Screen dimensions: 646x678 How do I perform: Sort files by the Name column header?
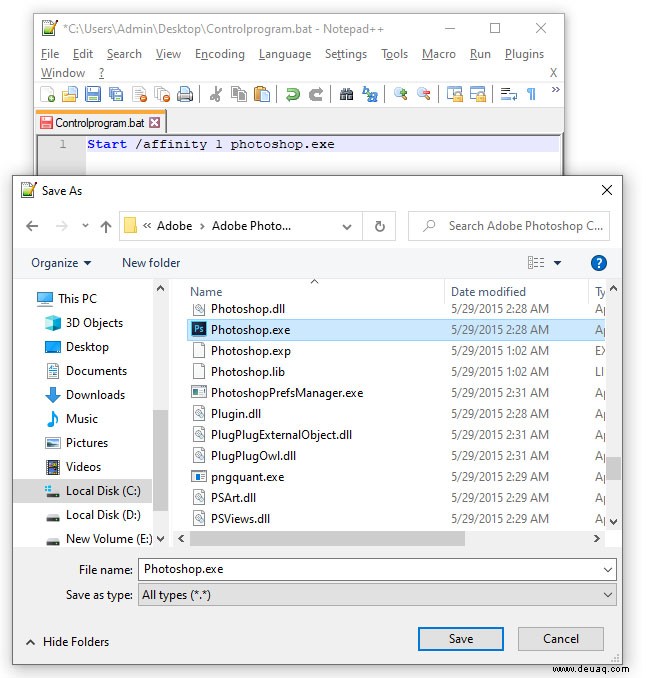206,292
